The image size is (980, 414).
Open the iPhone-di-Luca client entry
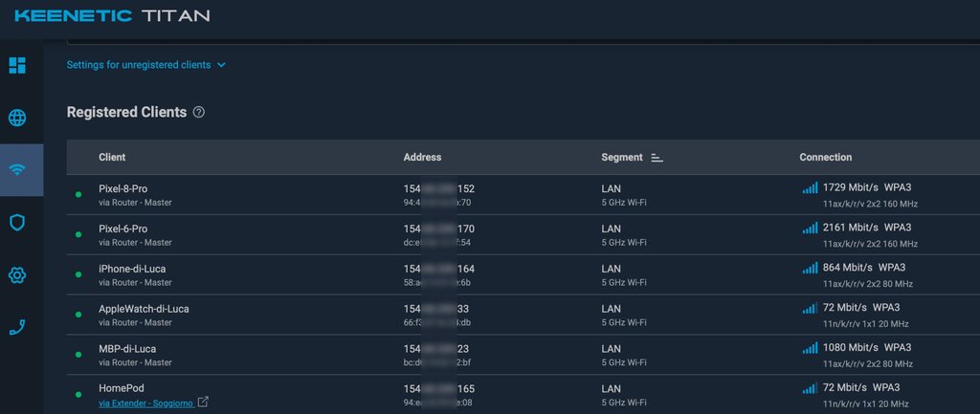click(x=132, y=269)
